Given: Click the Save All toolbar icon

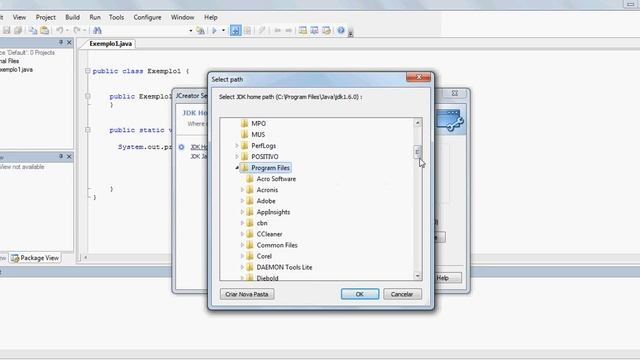Looking at the screenshot, I should tap(18, 30).
